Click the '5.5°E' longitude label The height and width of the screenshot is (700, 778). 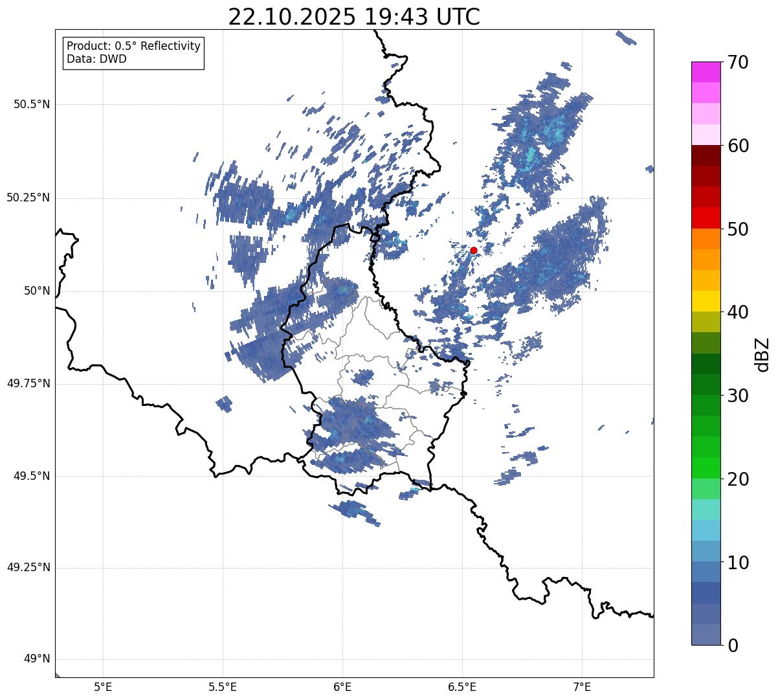tap(223, 687)
